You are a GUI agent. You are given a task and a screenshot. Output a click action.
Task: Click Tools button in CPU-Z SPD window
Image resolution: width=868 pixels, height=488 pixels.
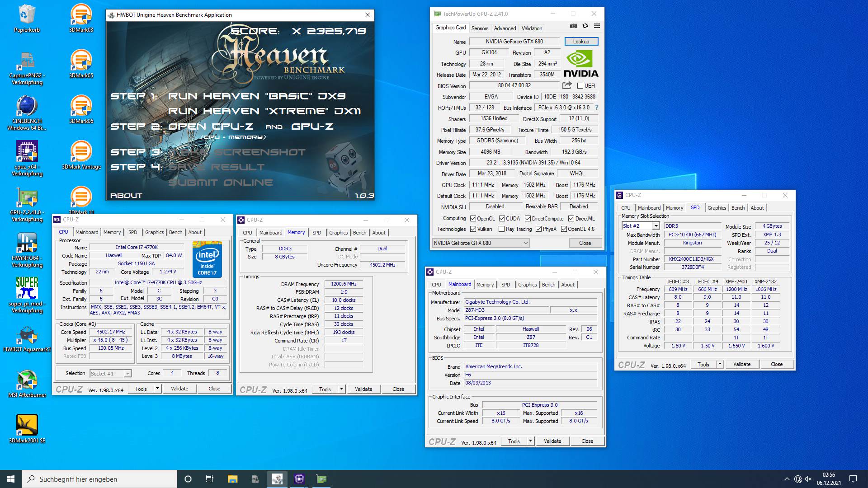pos(703,364)
